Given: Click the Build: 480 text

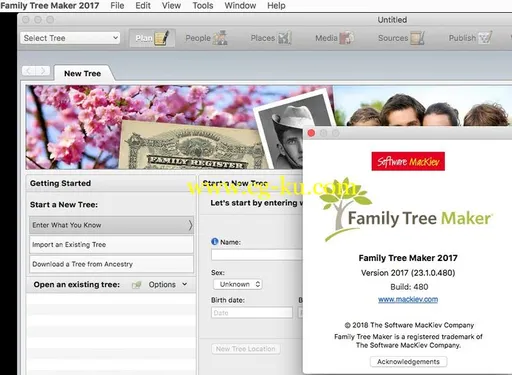Looking at the screenshot, I should [x=409, y=287].
